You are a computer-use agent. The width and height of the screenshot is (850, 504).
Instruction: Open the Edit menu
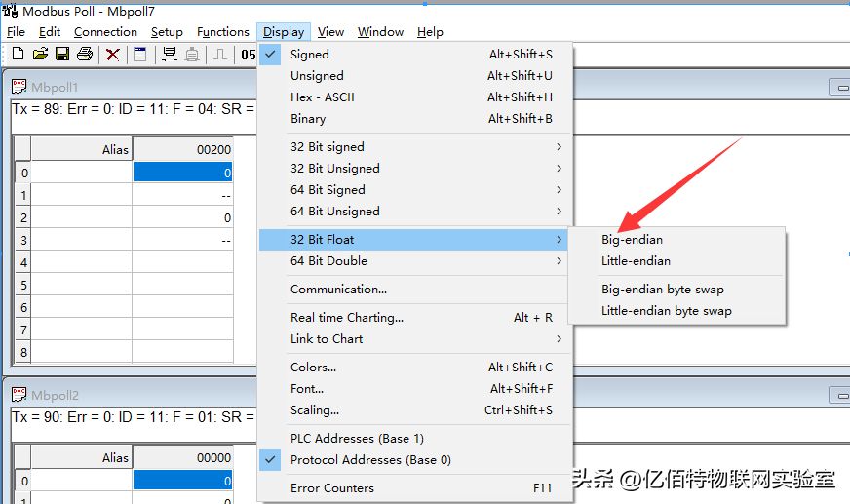50,32
